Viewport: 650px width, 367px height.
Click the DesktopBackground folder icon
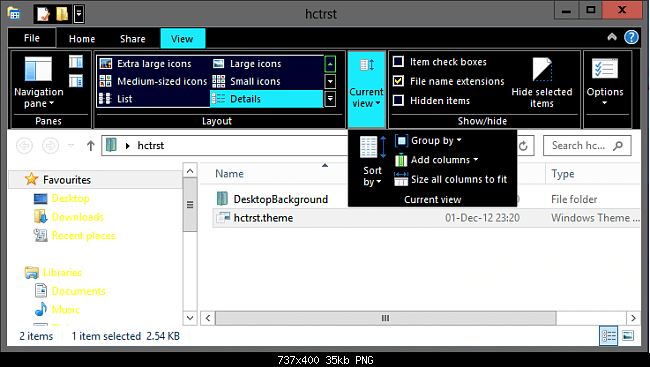point(222,199)
